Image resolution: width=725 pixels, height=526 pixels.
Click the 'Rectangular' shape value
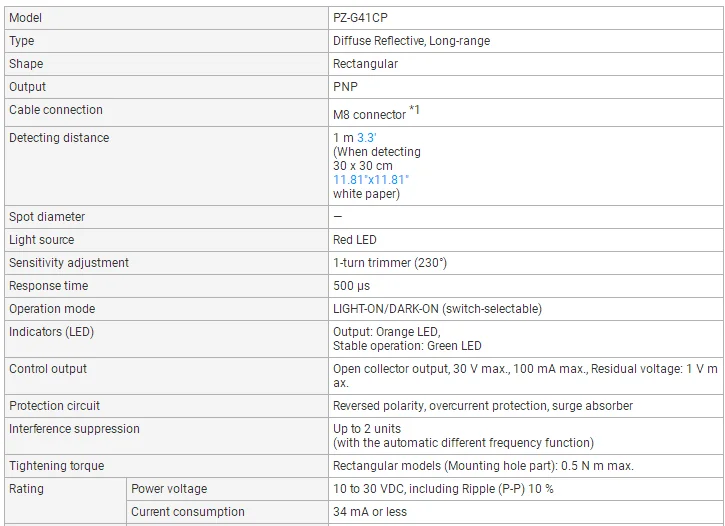coord(365,64)
